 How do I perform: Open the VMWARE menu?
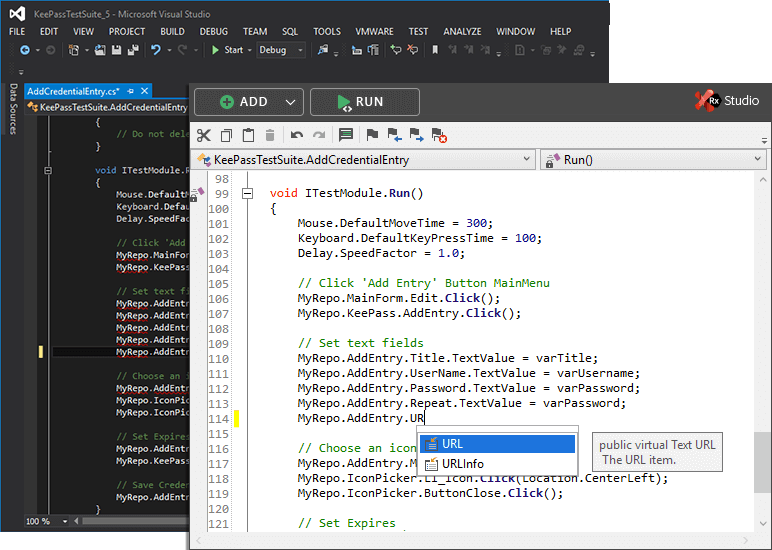tap(374, 32)
